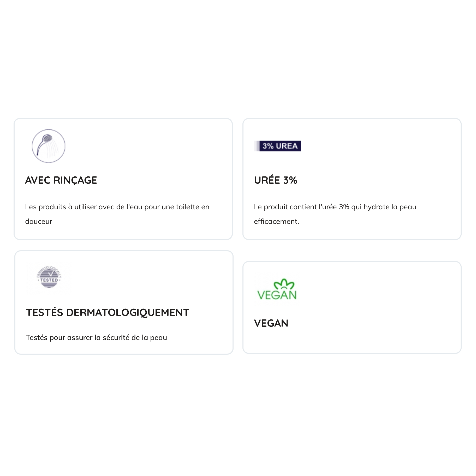Select the AVEC RINÇAGE heading
Viewport: 476px width, 476px height.
coord(61,180)
